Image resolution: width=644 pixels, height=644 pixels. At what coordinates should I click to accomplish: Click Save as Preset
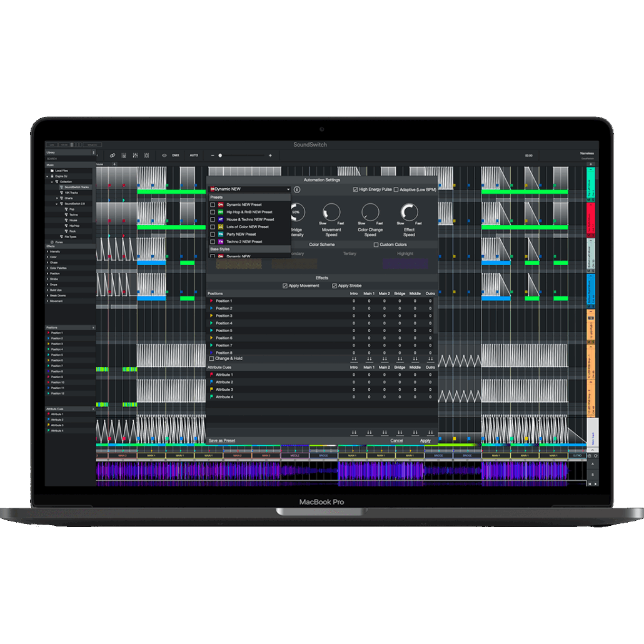point(222,441)
